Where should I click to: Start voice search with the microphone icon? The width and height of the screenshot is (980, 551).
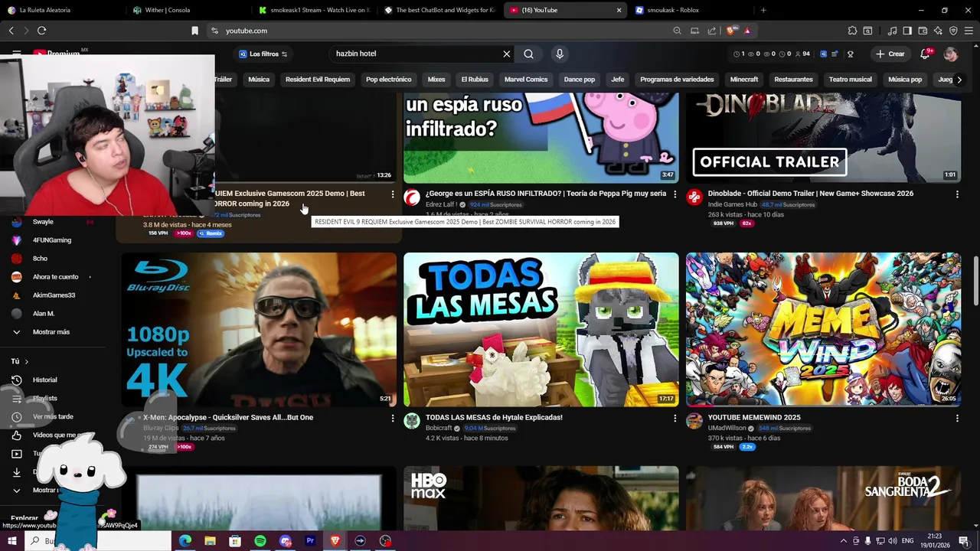point(560,54)
